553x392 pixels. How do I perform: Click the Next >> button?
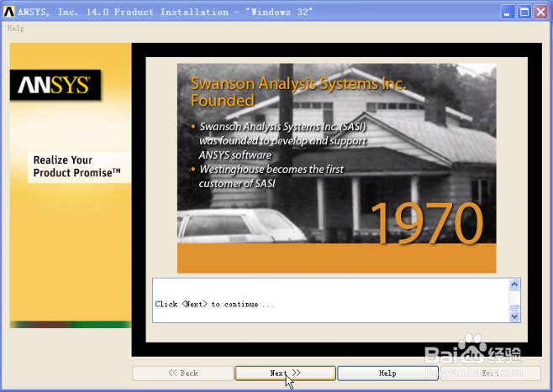click(x=285, y=373)
